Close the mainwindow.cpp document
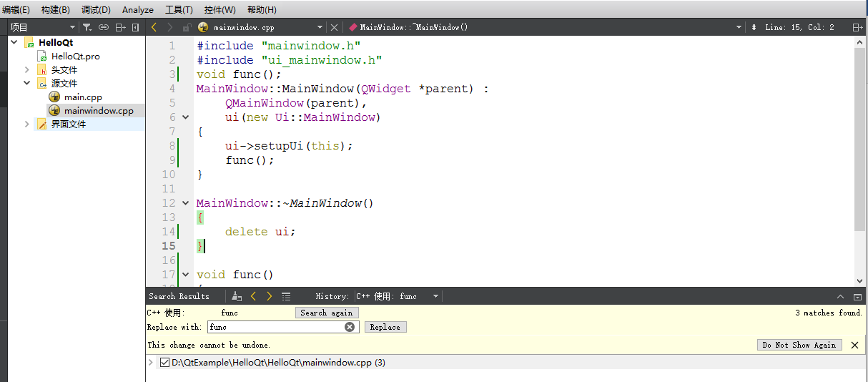This screenshot has height=382, width=868. click(333, 27)
